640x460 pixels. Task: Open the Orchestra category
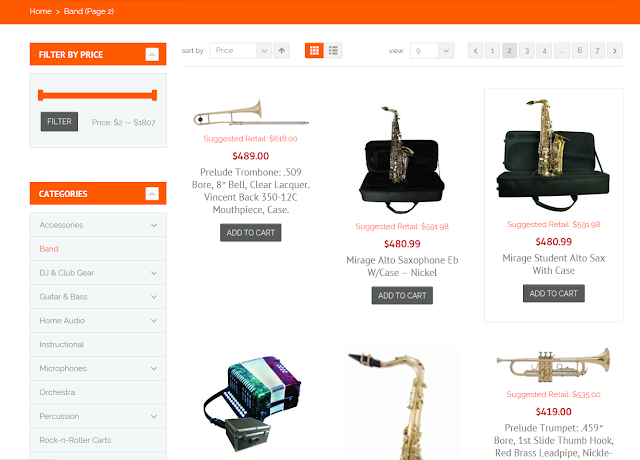(57, 392)
